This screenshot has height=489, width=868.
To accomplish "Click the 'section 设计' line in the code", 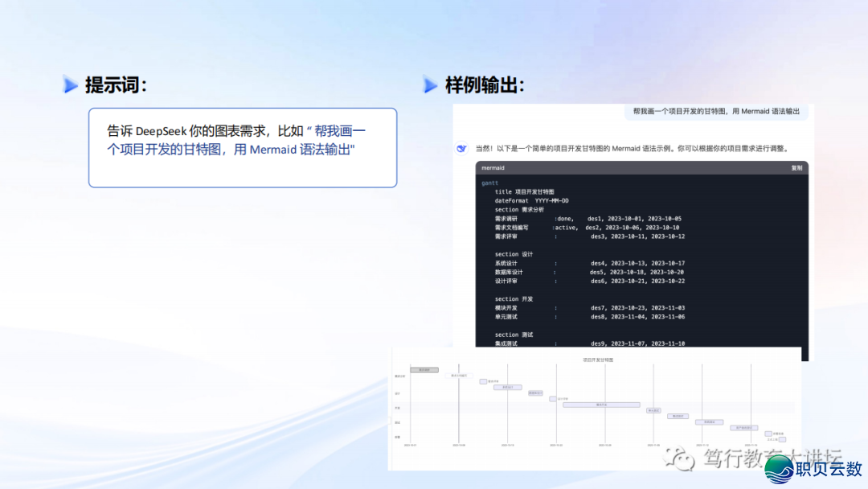I will (x=514, y=254).
